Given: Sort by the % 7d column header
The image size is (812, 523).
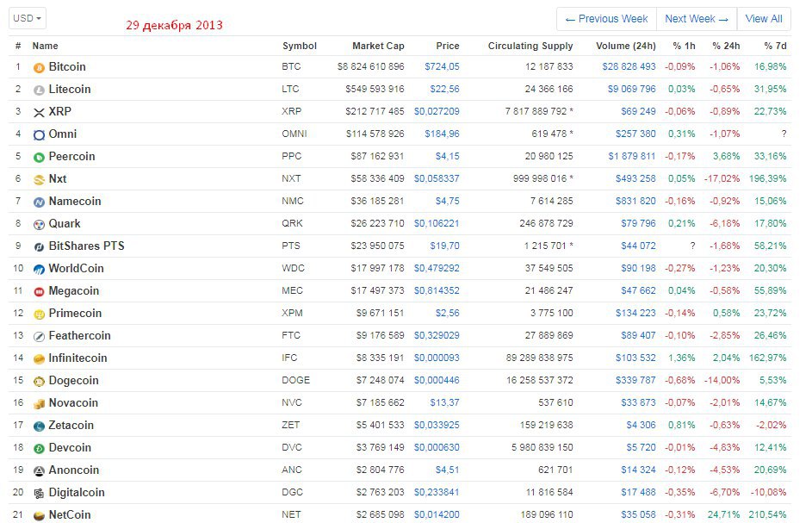Looking at the screenshot, I should coord(775,46).
